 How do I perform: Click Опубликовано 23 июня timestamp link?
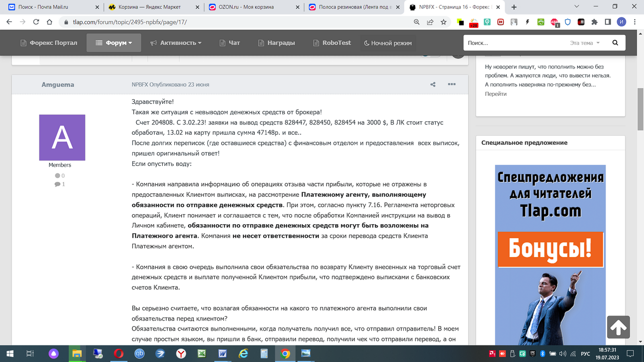(179, 84)
